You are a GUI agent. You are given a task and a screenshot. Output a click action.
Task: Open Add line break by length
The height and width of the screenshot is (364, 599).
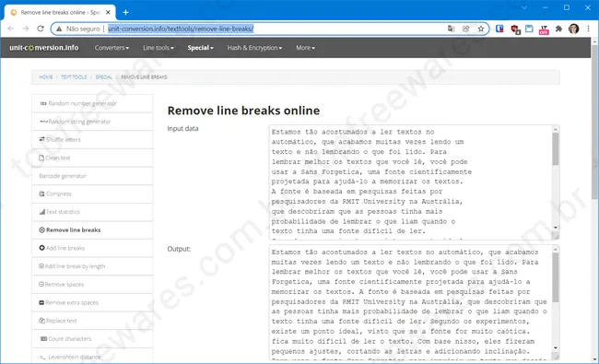[92, 266]
